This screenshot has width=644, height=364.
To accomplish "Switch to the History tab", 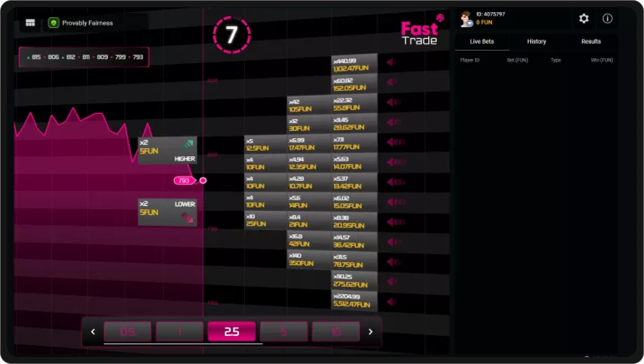I will pos(536,42).
